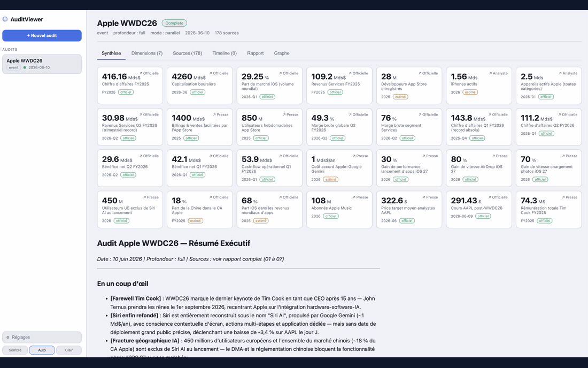This screenshot has width=588, height=368.
Task: Click Officielle arrow icon on Cours AAPL post-WWDC26 card
Action: click(490, 197)
